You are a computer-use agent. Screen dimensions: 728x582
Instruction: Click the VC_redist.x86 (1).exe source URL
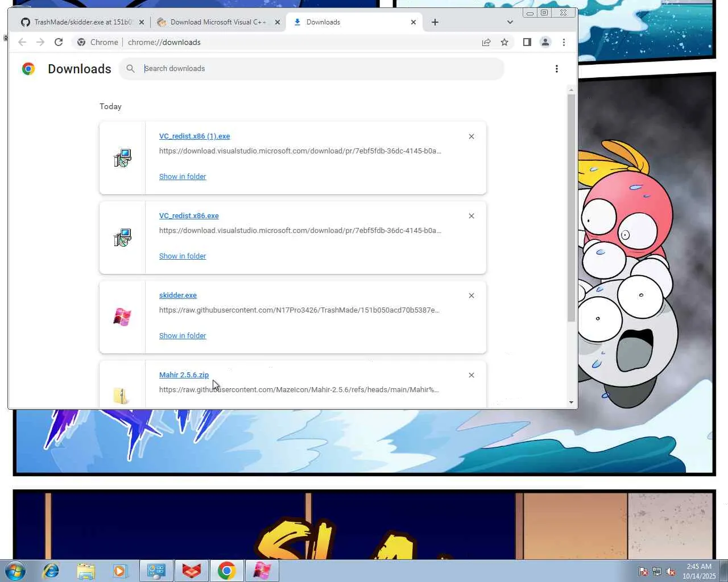click(x=300, y=151)
